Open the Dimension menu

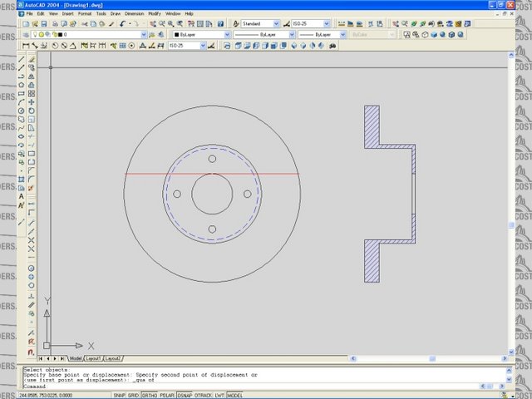[x=134, y=14]
